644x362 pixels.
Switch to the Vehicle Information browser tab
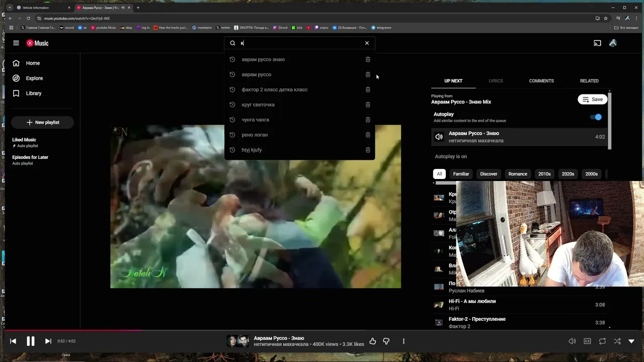click(x=43, y=8)
